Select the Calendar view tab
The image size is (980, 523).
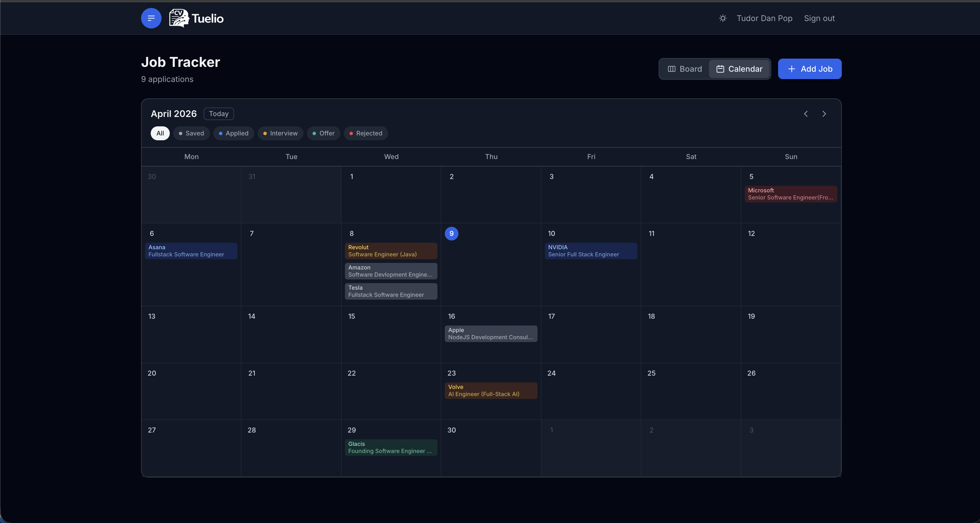(x=740, y=69)
